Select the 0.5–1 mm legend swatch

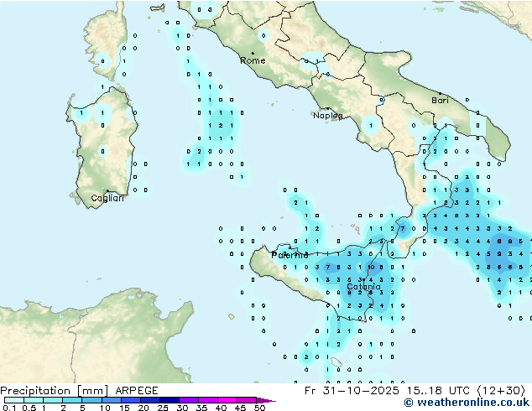click(x=34, y=400)
